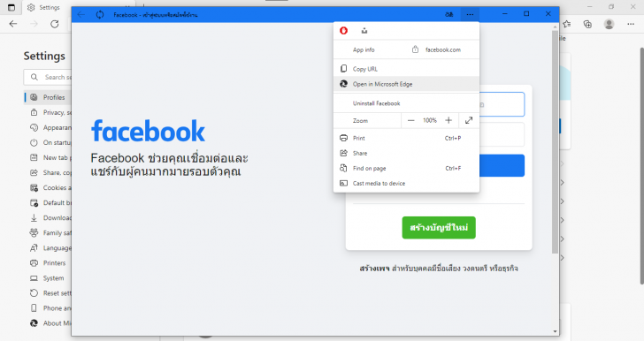Click the About Microsoft Edge logo icon

pos(34,323)
